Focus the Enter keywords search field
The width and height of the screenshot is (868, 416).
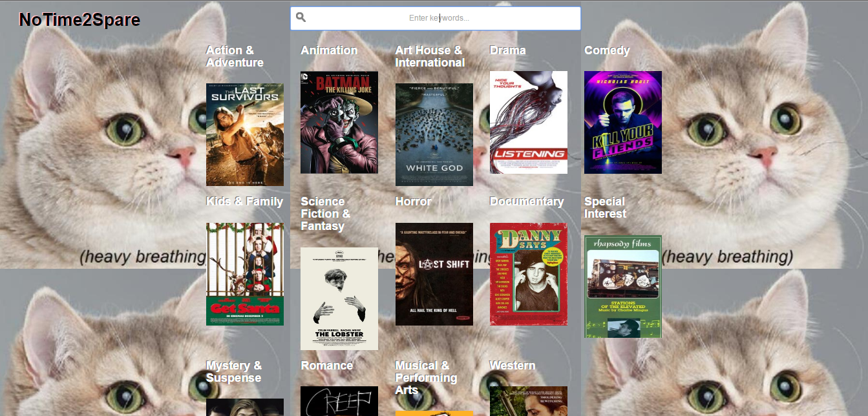(436, 18)
